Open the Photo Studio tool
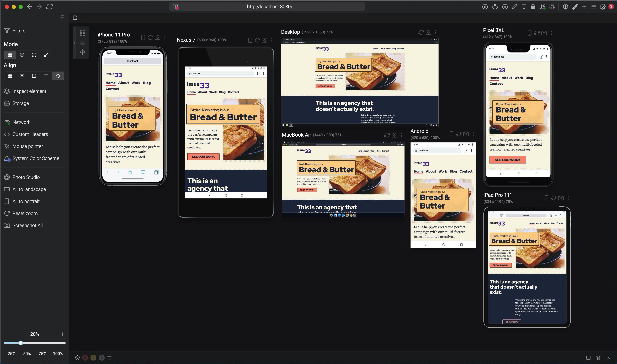617x364 pixels. pyautogui.click(x=26, y=177)
